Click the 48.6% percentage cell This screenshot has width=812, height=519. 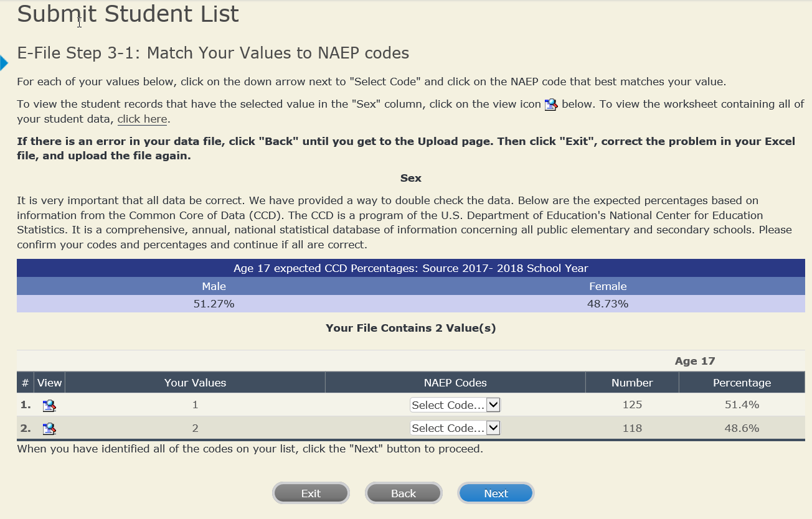pyautogui.click(x=742, y=428)
